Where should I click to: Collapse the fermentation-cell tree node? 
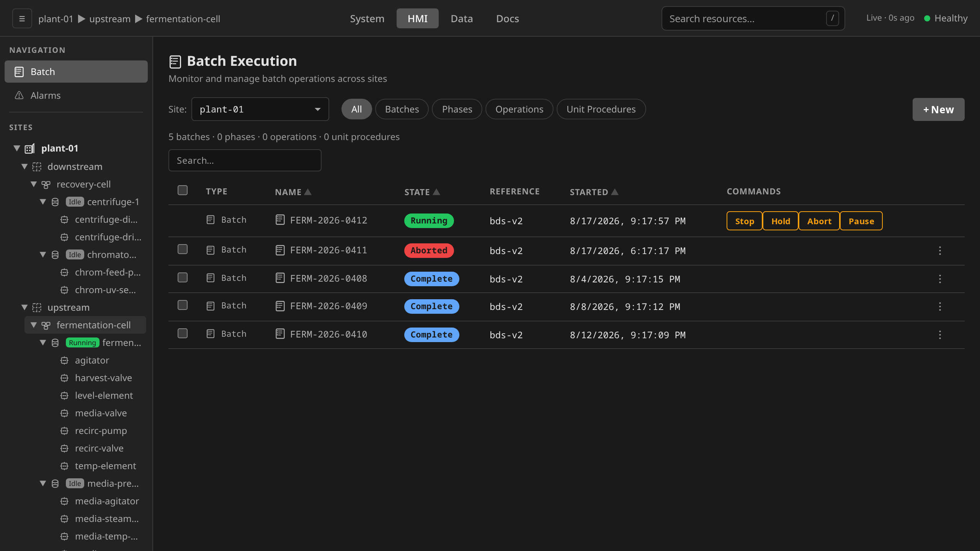click(34, 325)
